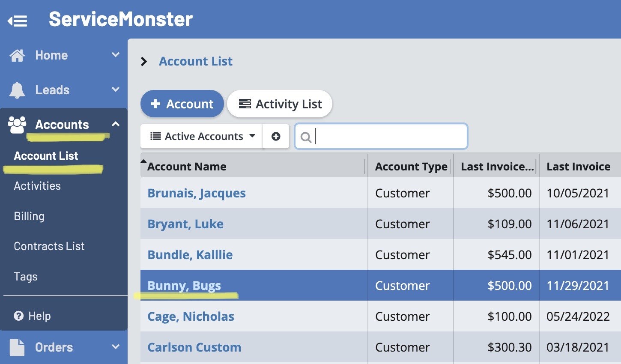Click the Leads bell icon
The image size is (621, 364).
(x=17, y=90)
